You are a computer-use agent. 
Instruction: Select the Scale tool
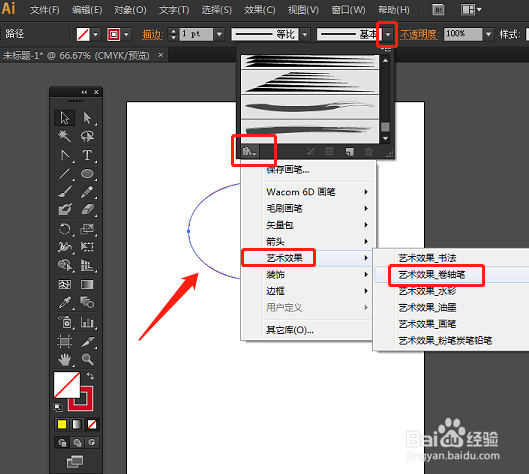click(x=87, y=229)
